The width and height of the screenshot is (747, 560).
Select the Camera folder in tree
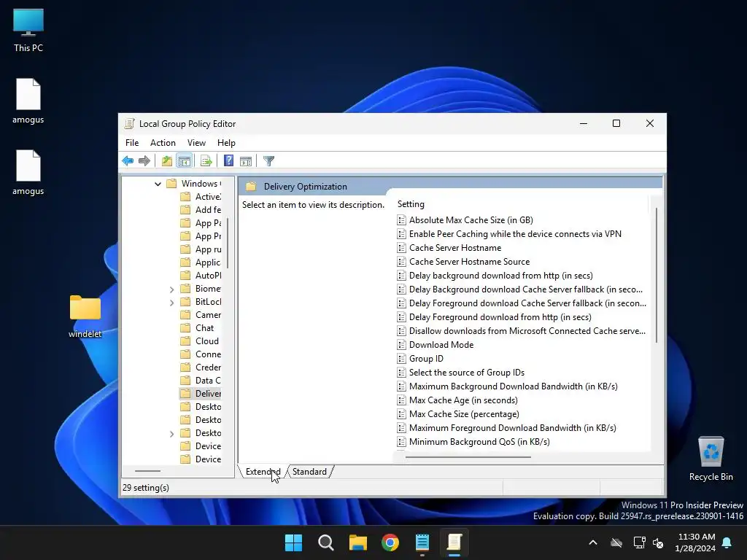tap(201, 315)
